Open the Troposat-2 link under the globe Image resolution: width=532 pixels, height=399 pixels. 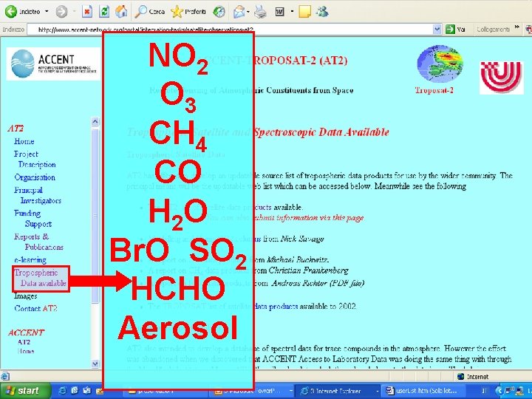click(x=434, y=90)
